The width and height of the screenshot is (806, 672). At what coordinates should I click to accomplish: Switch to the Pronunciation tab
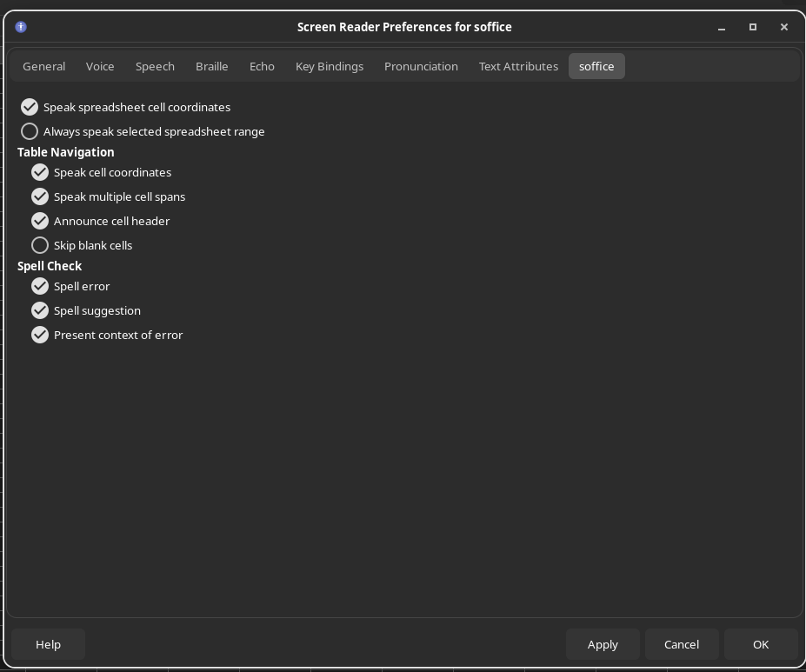tap(421, 66)
